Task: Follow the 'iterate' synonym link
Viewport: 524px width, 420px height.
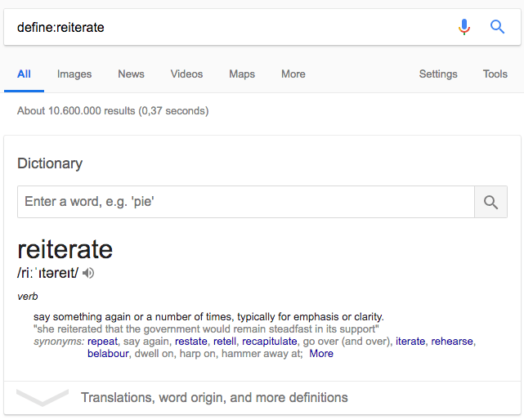Action: 410,341
